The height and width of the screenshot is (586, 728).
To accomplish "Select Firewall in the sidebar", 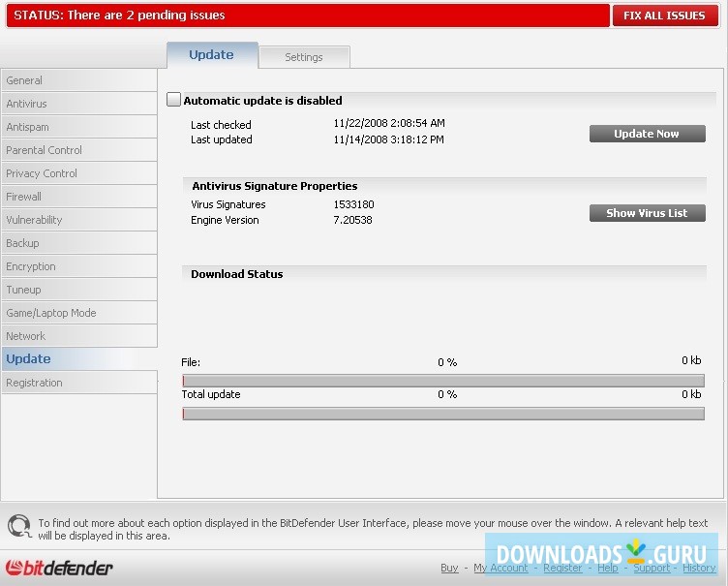I will tap(79, 197).
